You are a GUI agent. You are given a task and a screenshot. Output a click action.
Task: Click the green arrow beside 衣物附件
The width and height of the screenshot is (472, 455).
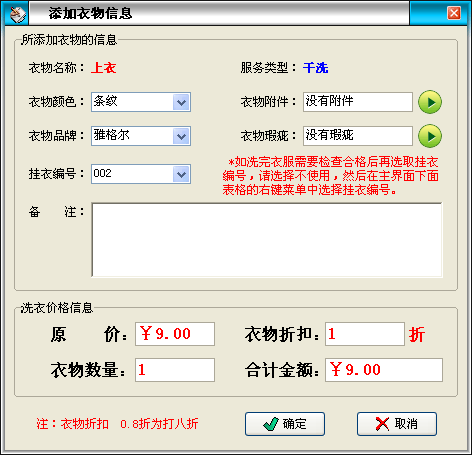point(430,102)
